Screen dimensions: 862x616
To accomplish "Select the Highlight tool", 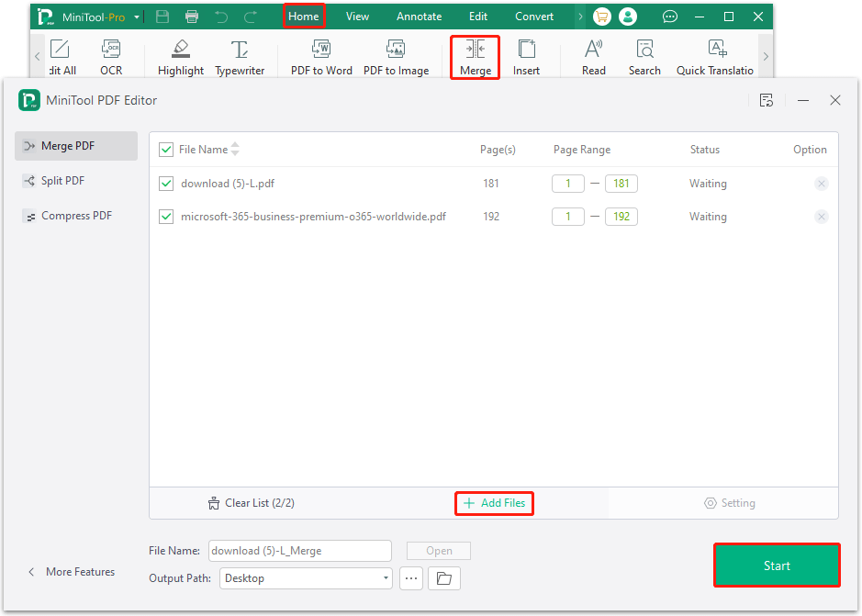I will pos(180,57).
